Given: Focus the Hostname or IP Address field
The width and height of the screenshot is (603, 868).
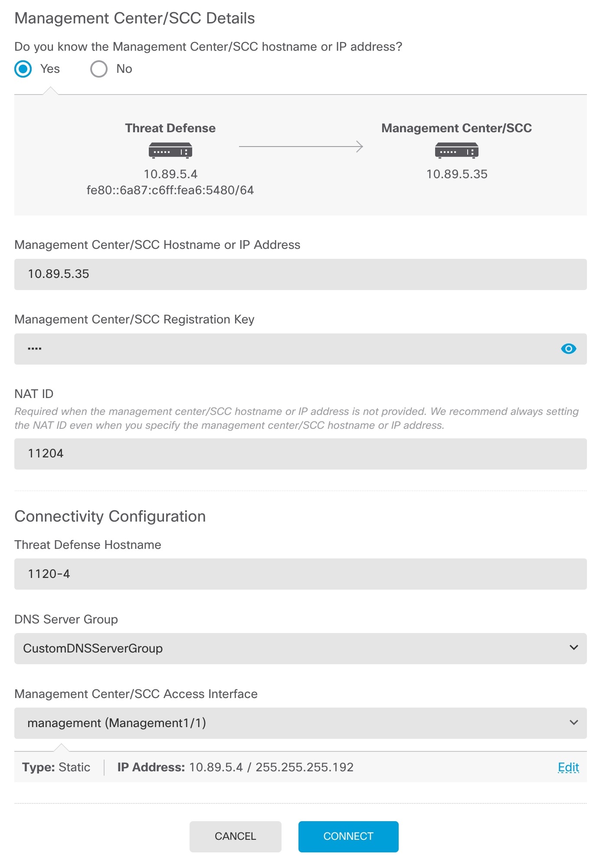Looking at the screenshot, I should (x=300, y=274).
